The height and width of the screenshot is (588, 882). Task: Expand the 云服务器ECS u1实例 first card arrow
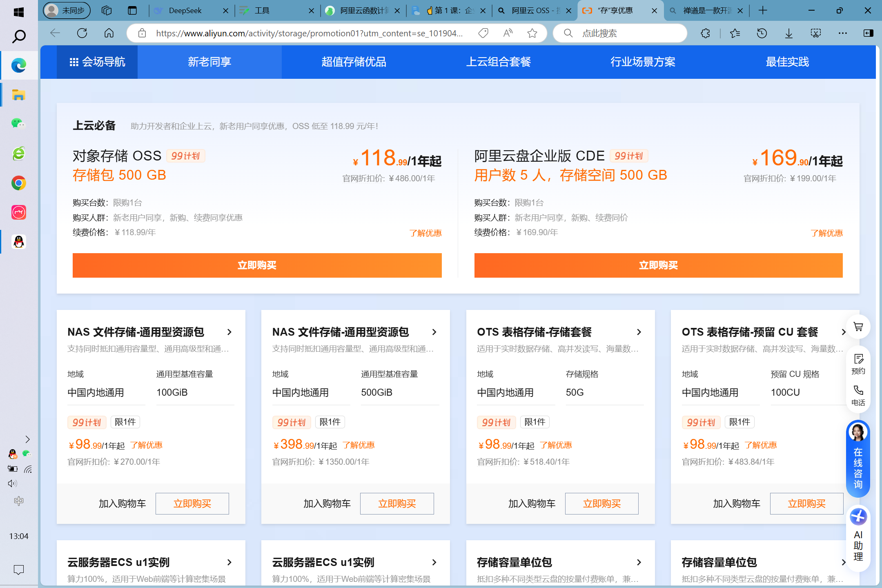pos(230,562)
